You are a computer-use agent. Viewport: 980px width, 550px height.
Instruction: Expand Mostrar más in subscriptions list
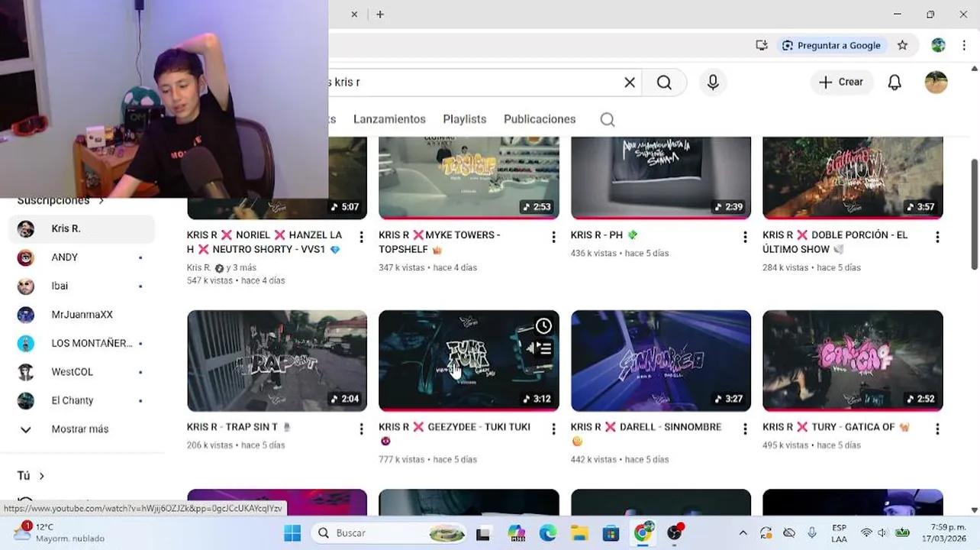[82, 429]
